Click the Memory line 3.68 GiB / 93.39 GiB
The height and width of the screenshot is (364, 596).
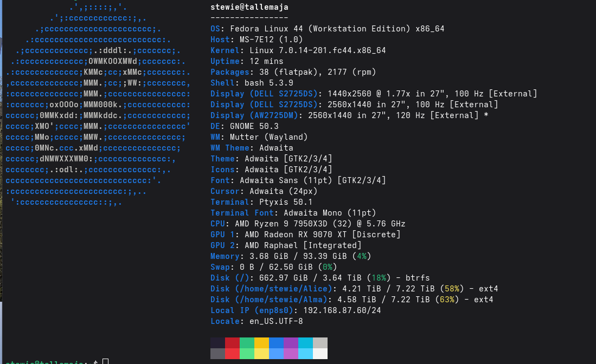coord(291,256)
